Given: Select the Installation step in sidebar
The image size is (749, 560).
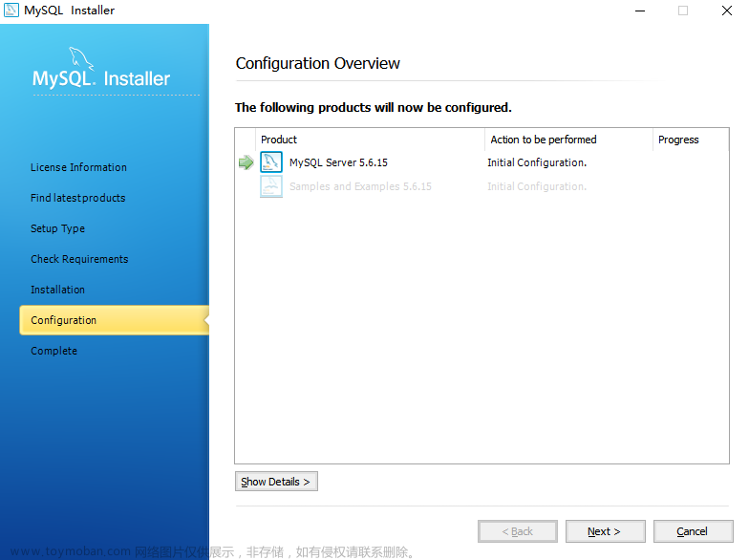Looking at the screenshot, I should coord(57,290).
